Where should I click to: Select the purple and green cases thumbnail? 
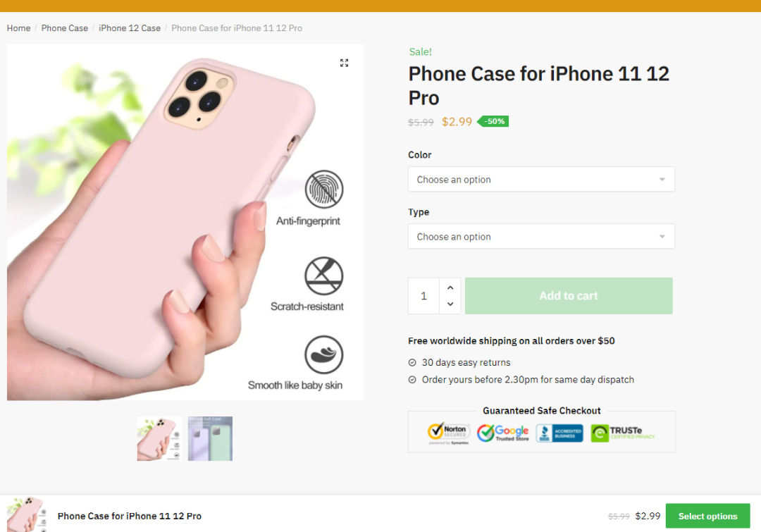coord(210,438)
